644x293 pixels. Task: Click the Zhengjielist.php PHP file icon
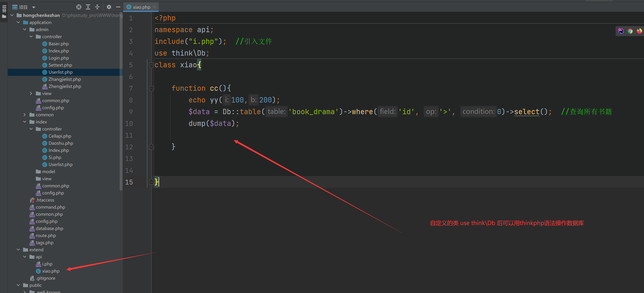click(45, 86)
